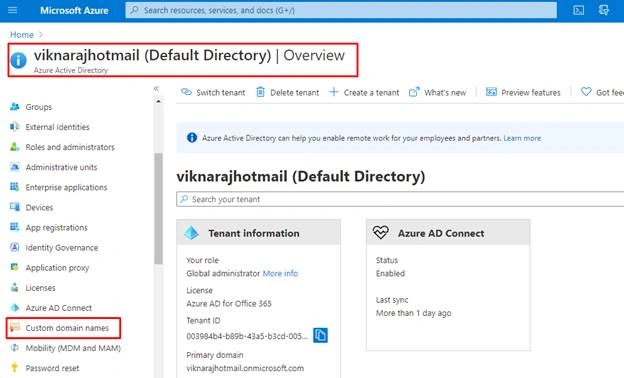Select the Tenant ID value text
Viewport: 624px width, 378px height.
pyautogui.click(x=247, y=336)
